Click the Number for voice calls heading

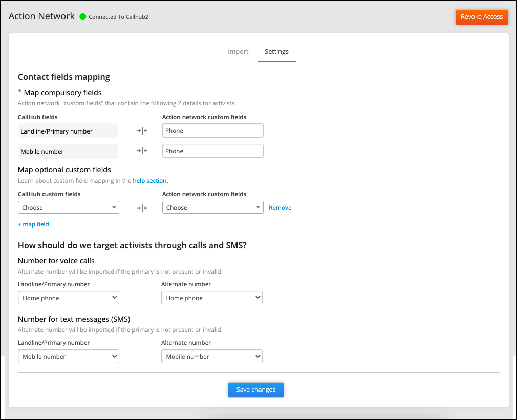(x=56, y=261)
